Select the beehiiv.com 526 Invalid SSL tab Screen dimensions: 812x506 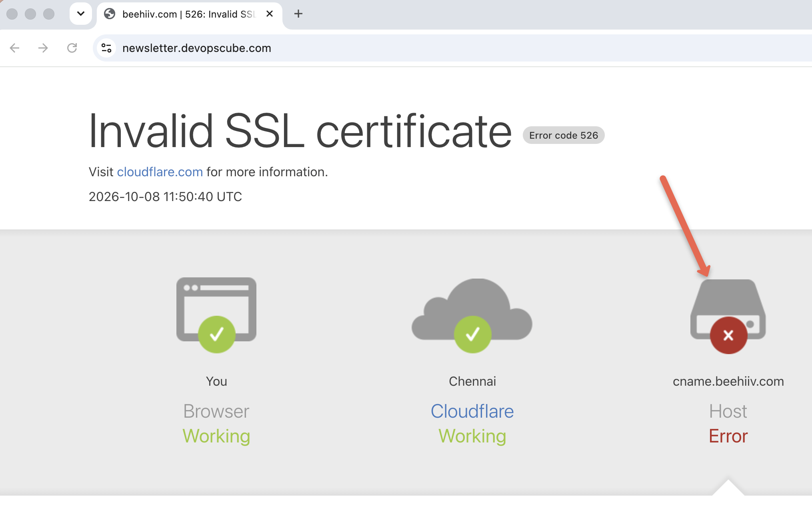click(x=190, y=14)
